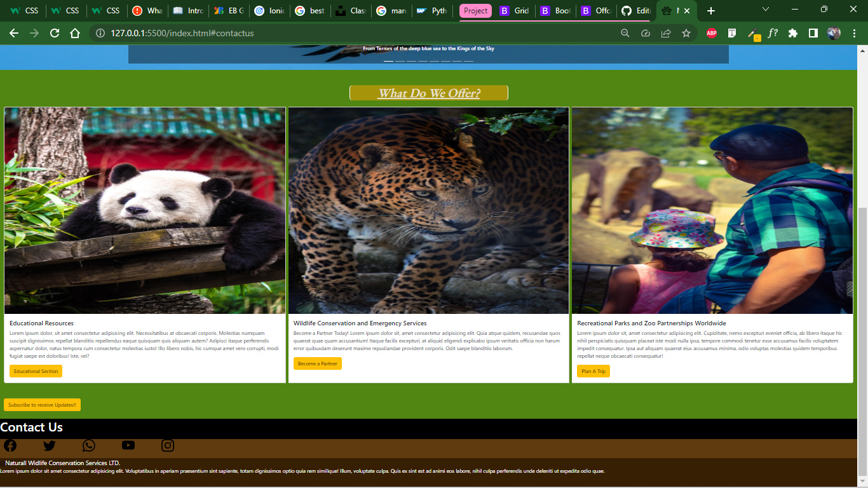This screenshot has width=868, height=488.
Task: Open the tab search chevron
Action: [766, 10]
